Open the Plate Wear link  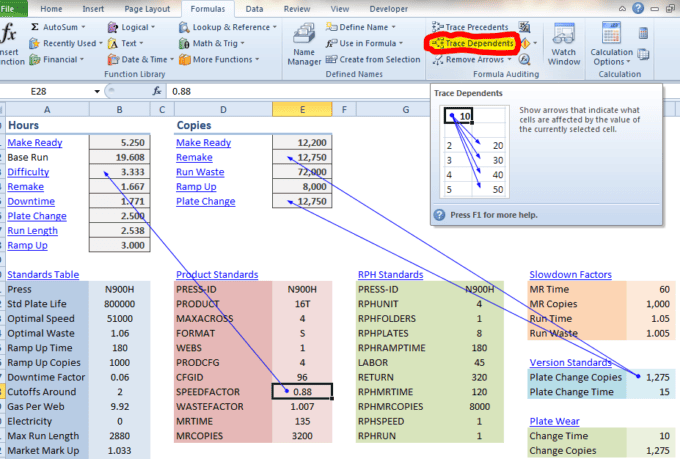click(554, 421)
